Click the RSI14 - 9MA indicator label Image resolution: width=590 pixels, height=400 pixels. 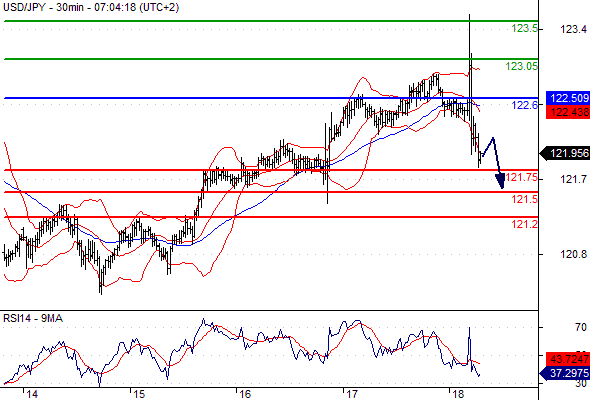click(33, 318)
